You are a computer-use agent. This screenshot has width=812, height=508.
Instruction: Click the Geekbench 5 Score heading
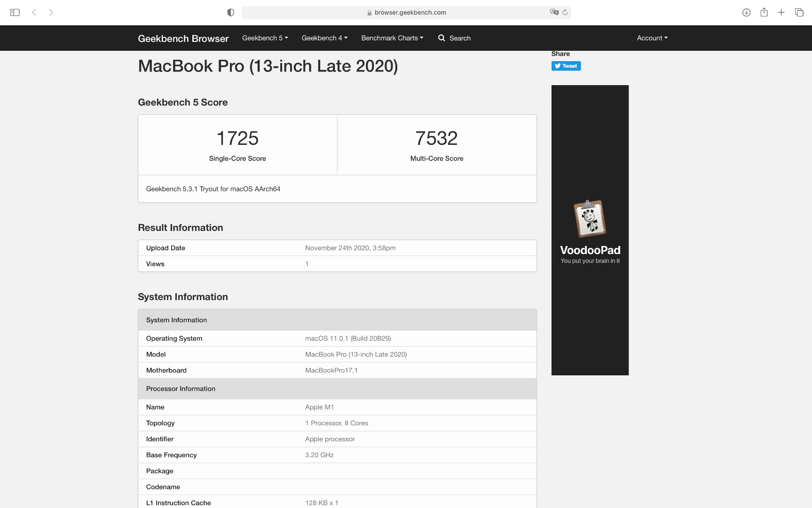[x=183, y=103]
